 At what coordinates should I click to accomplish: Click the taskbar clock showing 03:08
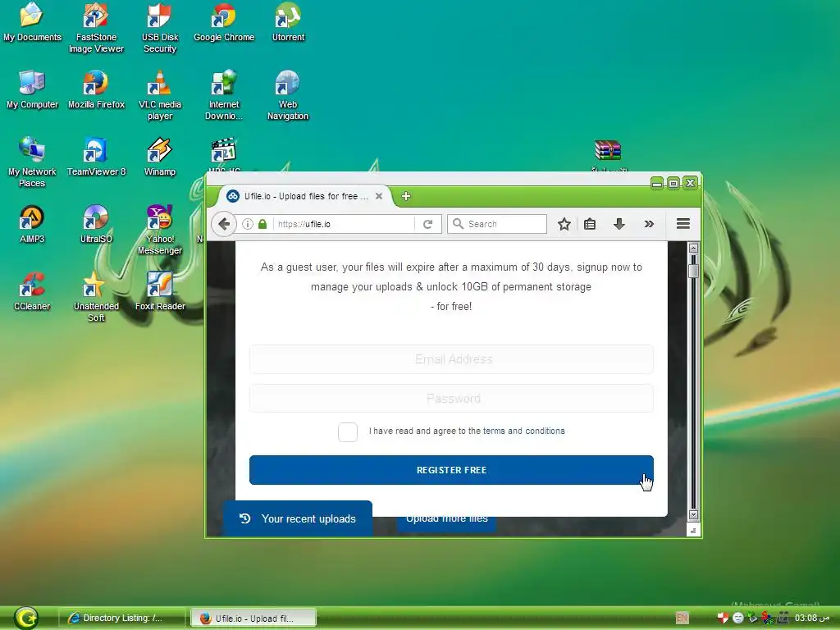point(812,618)
